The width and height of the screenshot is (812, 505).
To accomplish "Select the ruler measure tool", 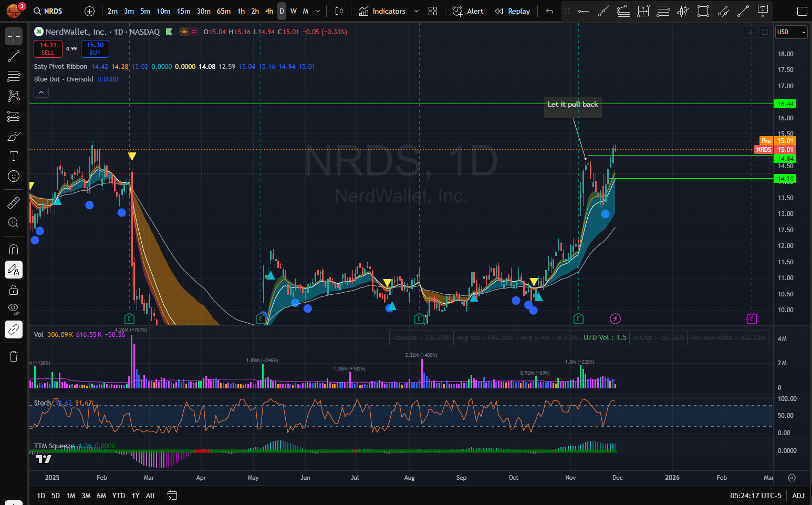I will coord(14,202).
